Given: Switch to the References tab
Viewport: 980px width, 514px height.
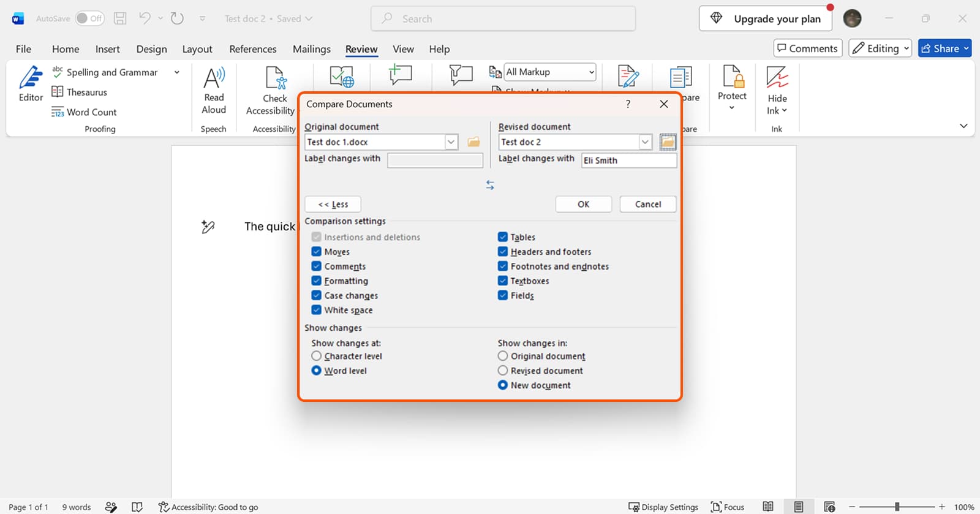Looking at the screenshot, I should [253, 49].
